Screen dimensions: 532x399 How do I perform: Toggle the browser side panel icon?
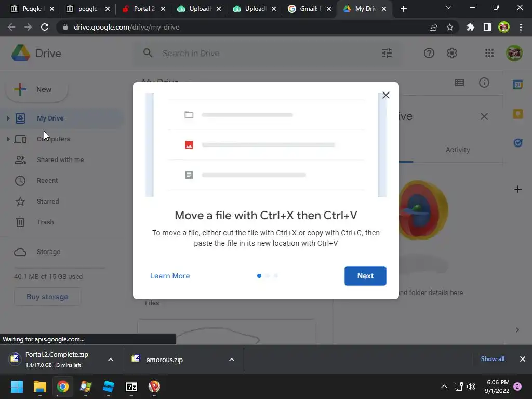(x=487, y=27)
